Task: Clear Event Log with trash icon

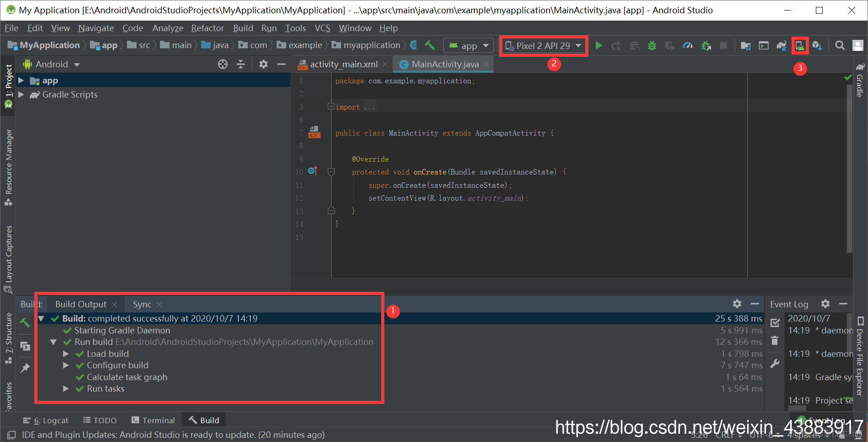Action: pyautogui.click(x=775, y=340)
